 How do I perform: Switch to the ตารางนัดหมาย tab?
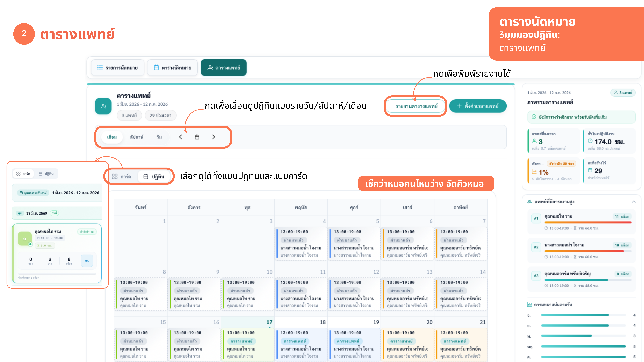pos(172,67)
